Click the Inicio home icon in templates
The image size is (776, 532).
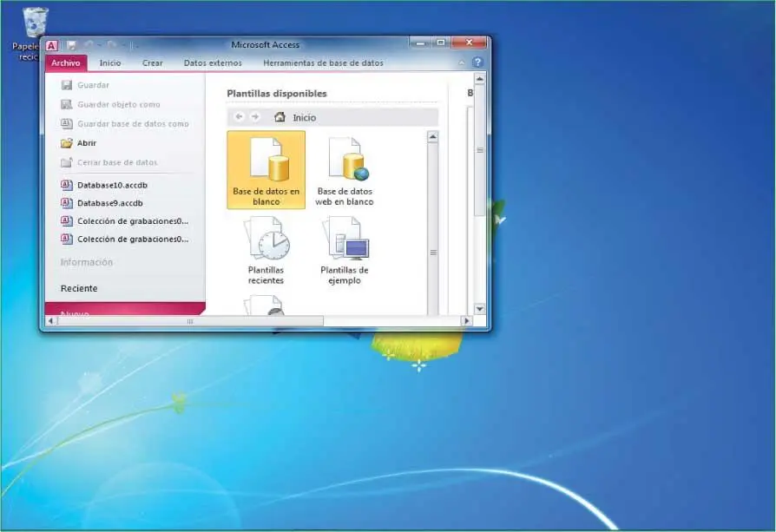pos(279,117)
